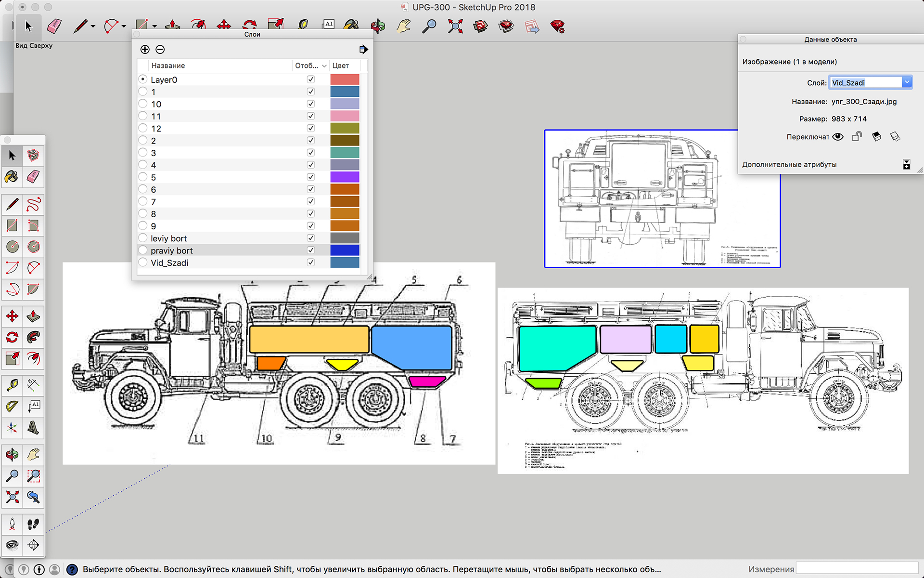The height and width of the screenshot is (578, 924).
Task: Toggle the hidden eye icon in Entity Info
Action: point(838,137)
